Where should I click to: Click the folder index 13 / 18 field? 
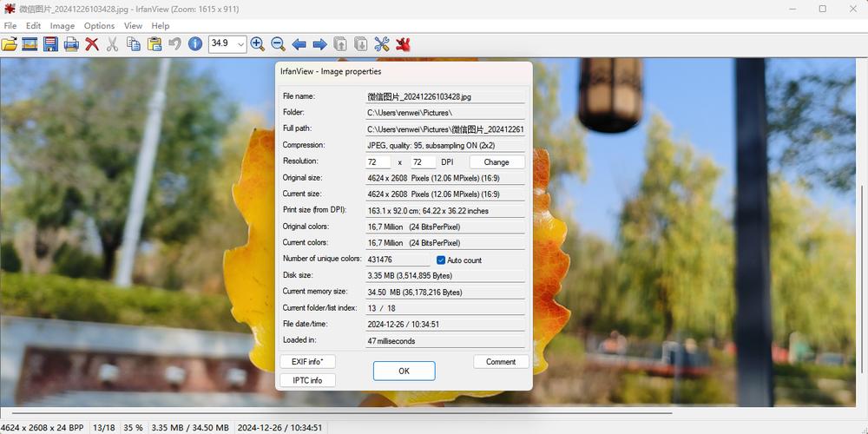coord(445,308)
